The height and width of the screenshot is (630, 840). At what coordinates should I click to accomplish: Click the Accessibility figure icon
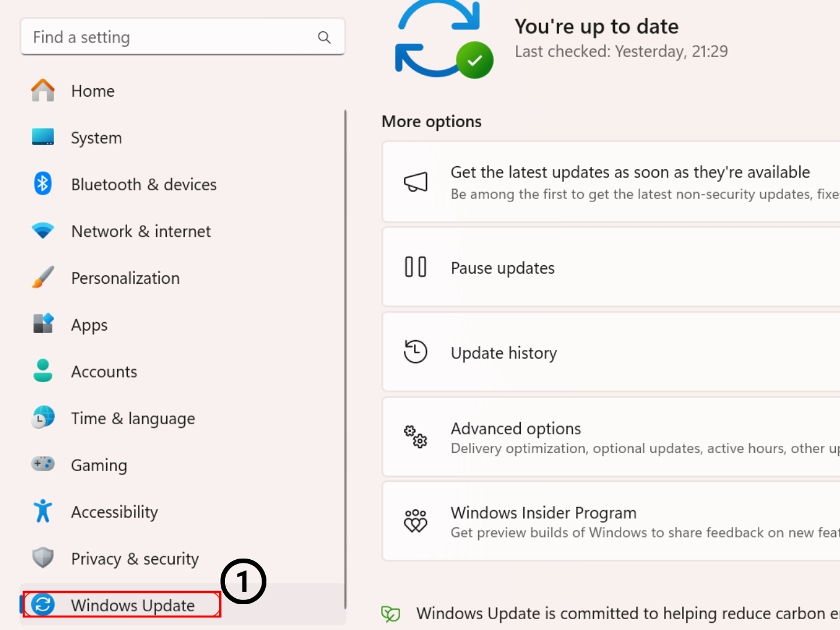coord(43,511)
